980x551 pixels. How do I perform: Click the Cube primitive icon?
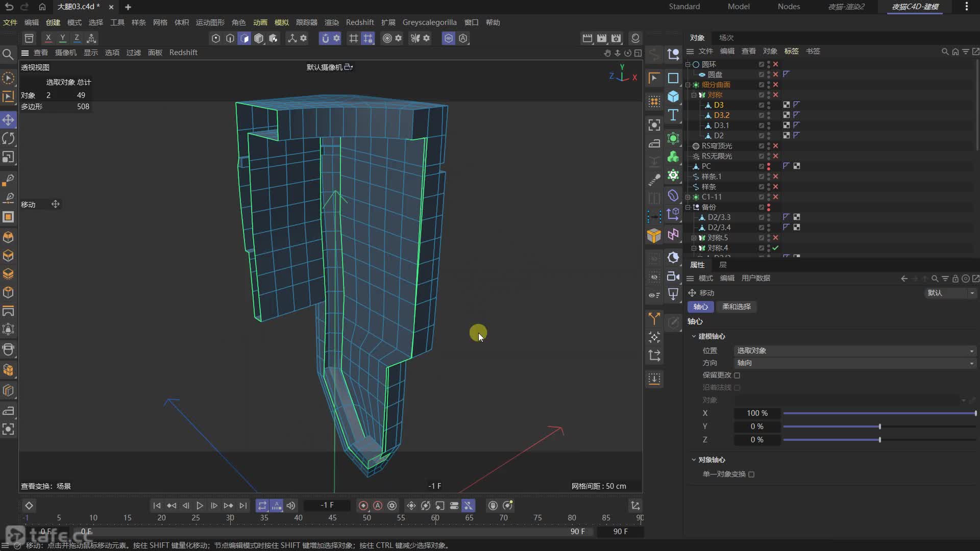tap(673, 96)
